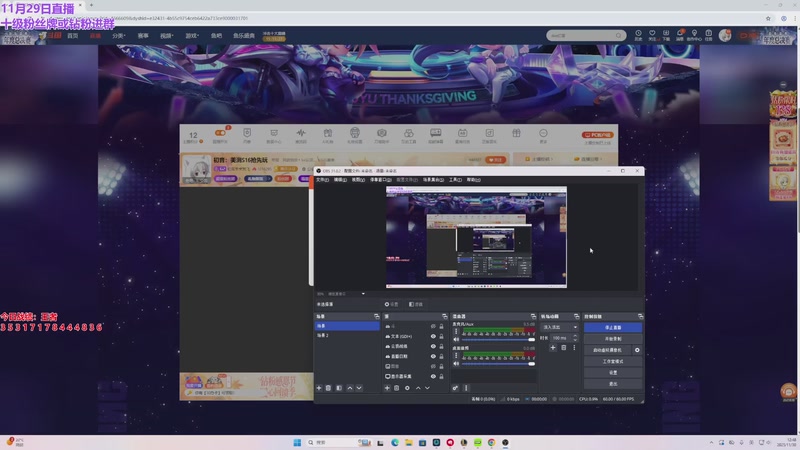Viewport: 800px width, 450px height.
Task: Add a new scene transition plus icon
Action: [553, 348]
